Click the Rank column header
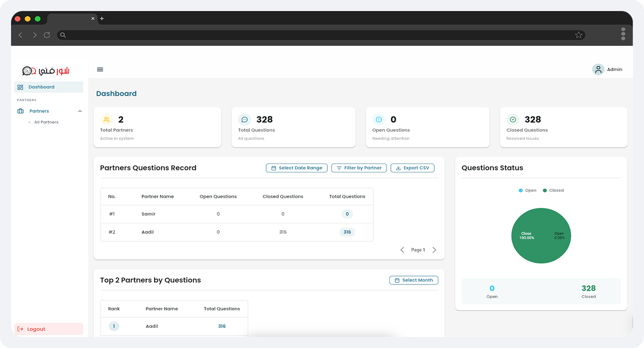644x348 pixels. click(114, 309)
